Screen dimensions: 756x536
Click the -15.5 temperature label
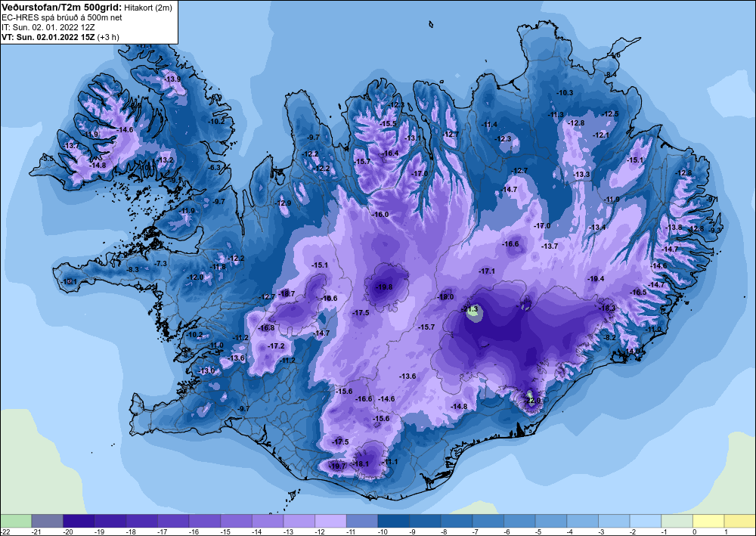[388, 124]
